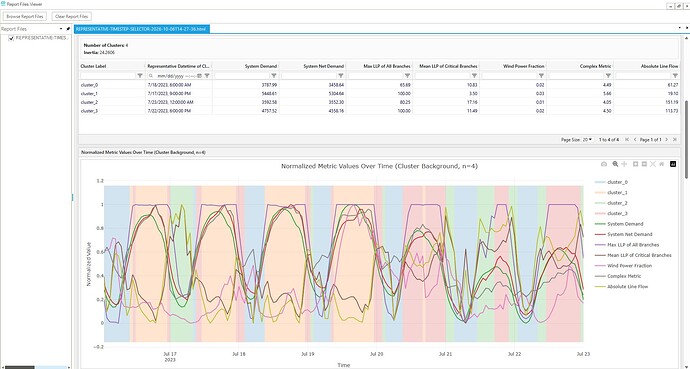Click the chart Autoscale icon

[x=653, y=164]
